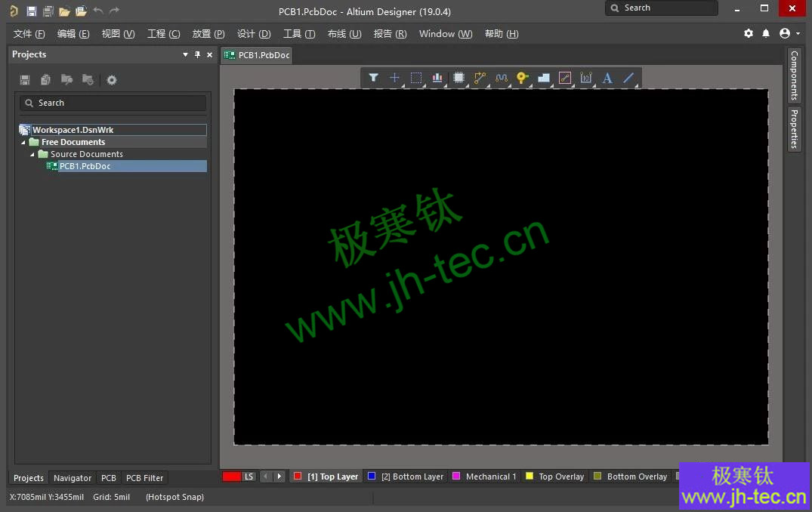Open the 工程 (C) menu
Image resolution: width=812 pixels, height=512 pixels.
[x=163, y=34]
